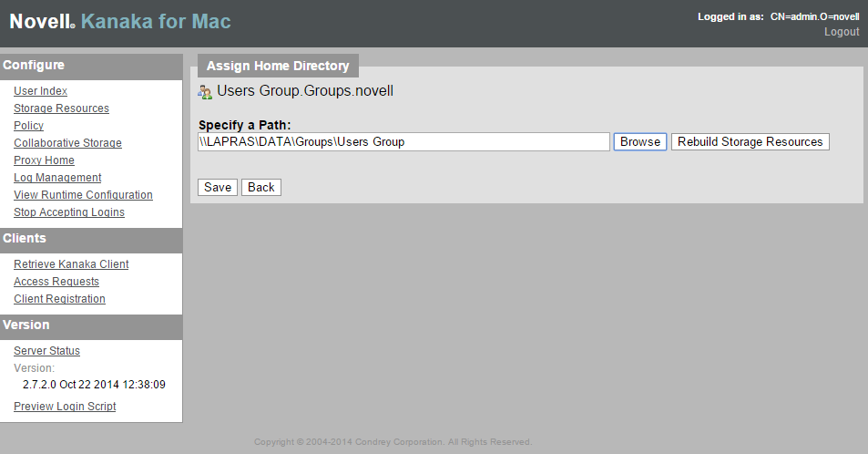Save the home directory assignment
This screenshot has width=868, height=454.
[218, 188]
